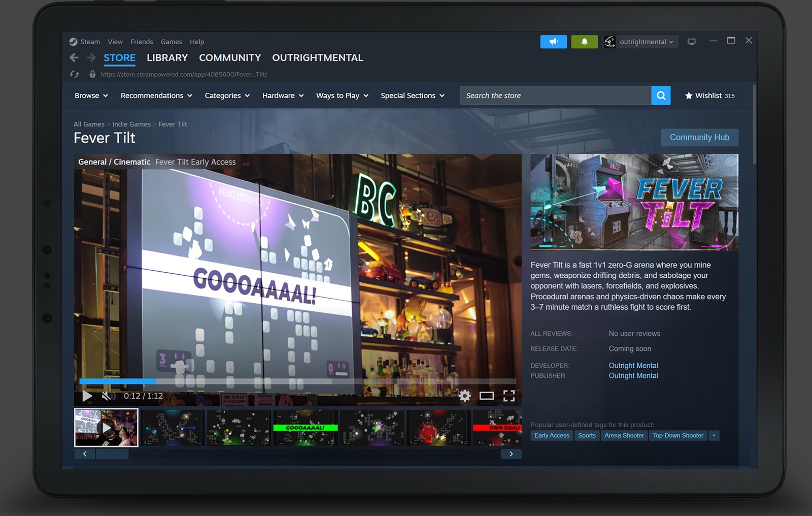Screen dimensions: 812x516
Task: Click the store URL address text
Action: click(x=184, y=74)
